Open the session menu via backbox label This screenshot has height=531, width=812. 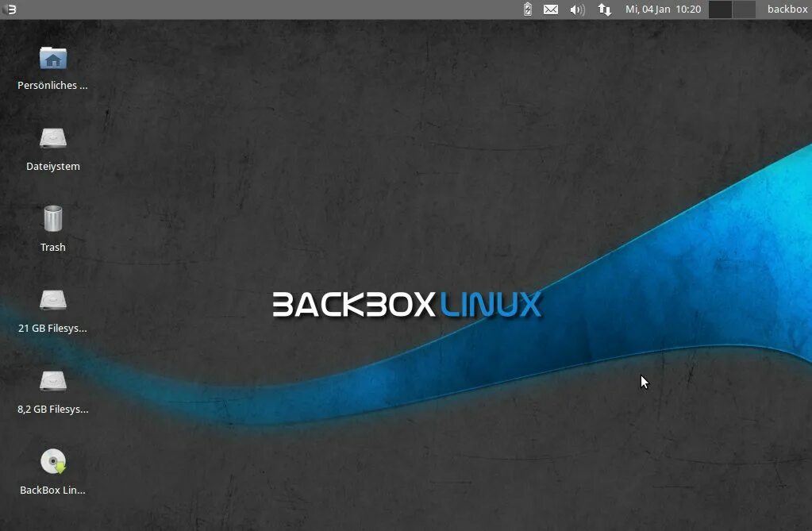tap(786, 9)
